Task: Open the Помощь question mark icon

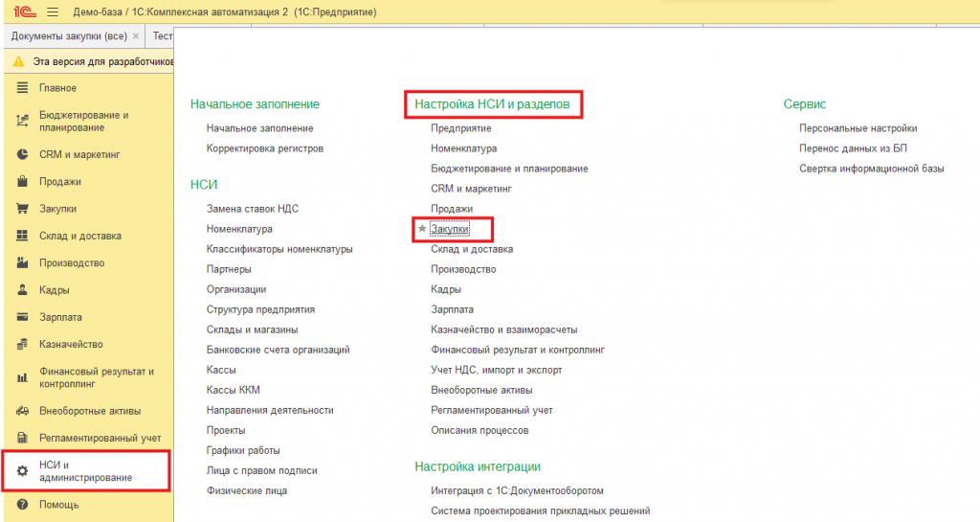Action: [x=23, y=505]
